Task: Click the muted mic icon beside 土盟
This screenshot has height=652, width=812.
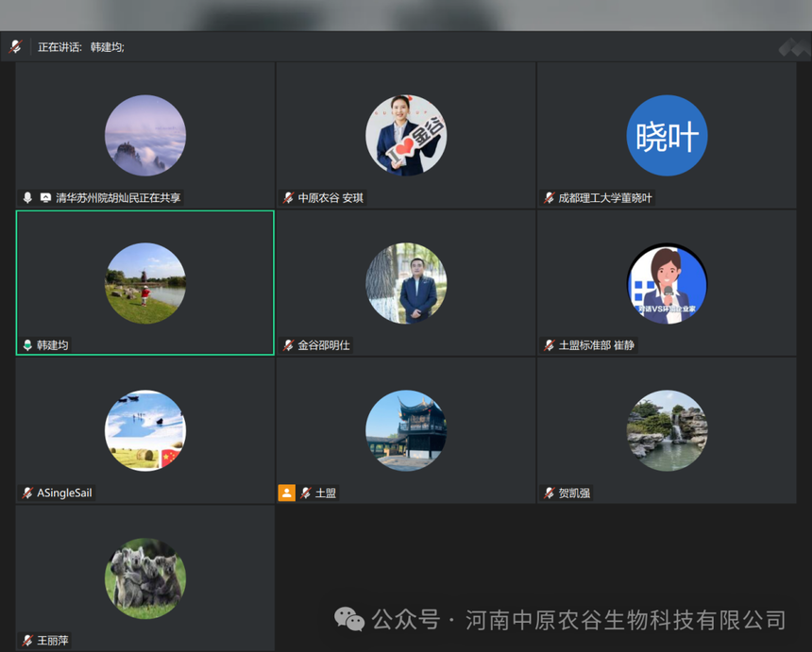Action: pos(306,493)
